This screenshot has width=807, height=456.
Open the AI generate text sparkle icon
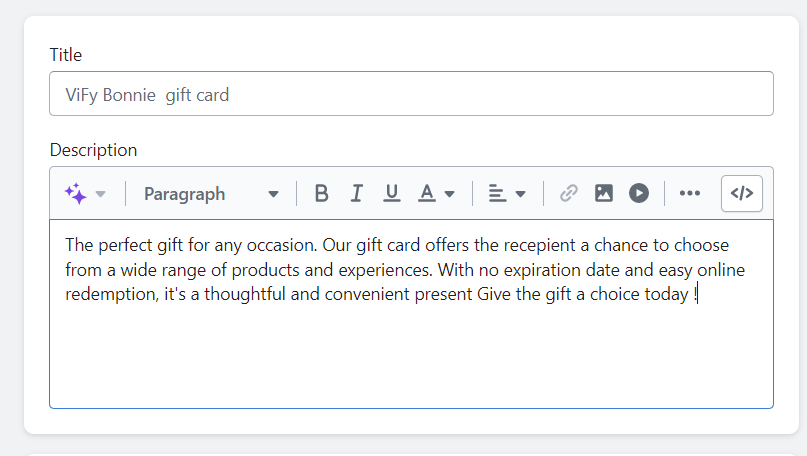[x=76, y=193]
